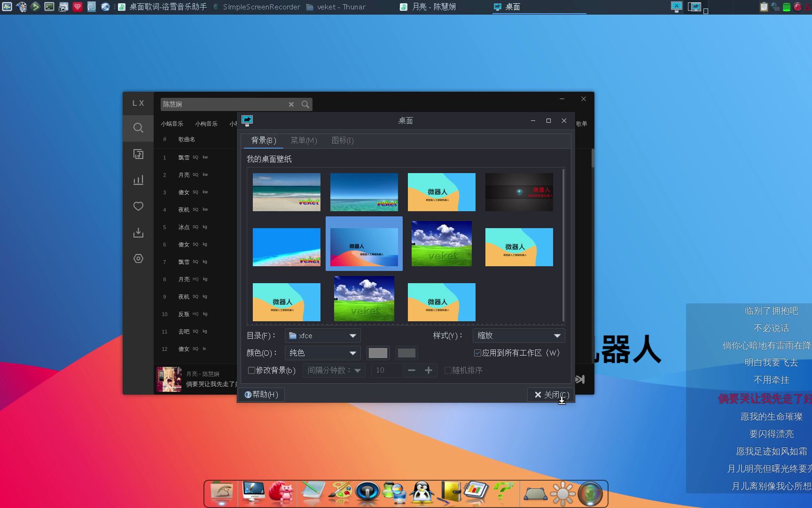The height and width of the screenshot is (508, 812).
Task: Open the search panel in LX Music sidebar
Action: pyautogui.click(x=138, y=128)
